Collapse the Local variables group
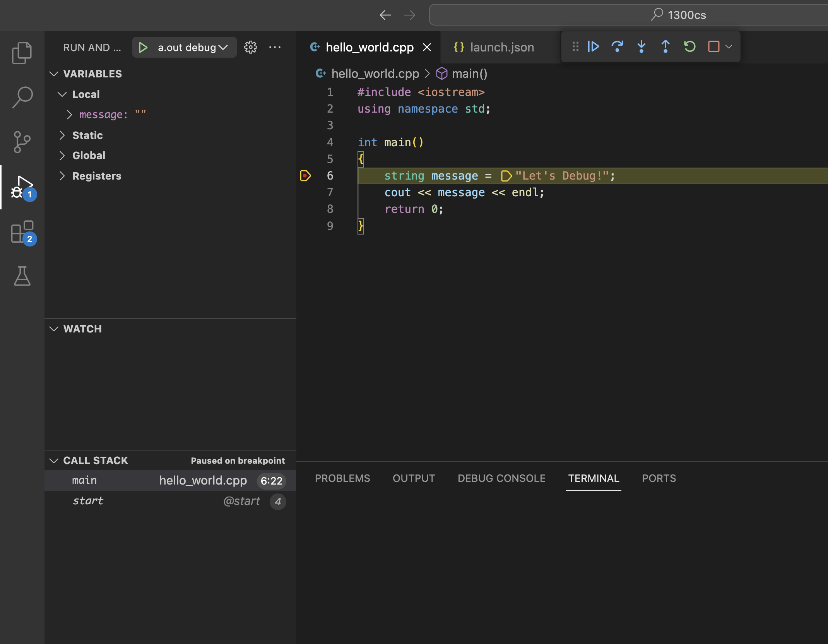 click(x=62, y=94)
